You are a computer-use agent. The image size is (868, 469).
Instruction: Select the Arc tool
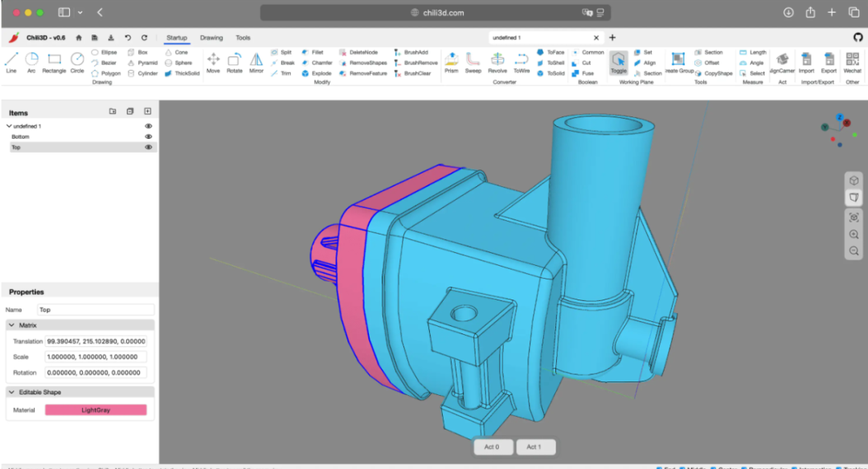(31, 62)
